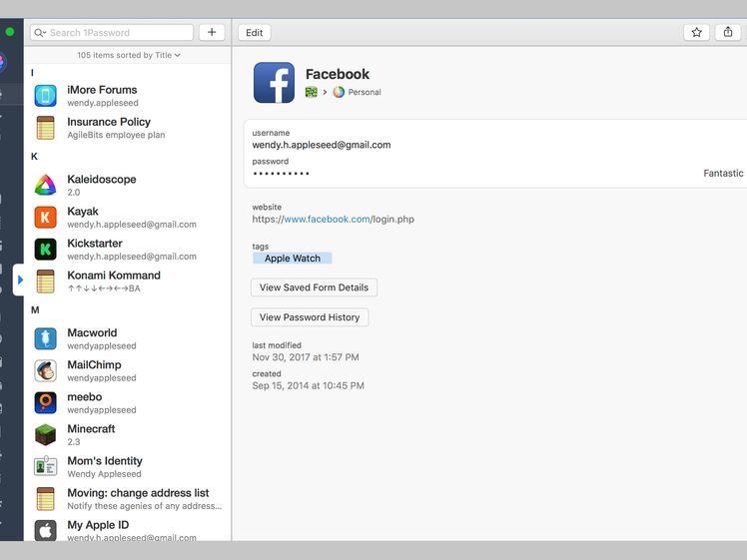Select the Mom's Identity card icon
This screenshot has height=560, width=747.
[45, 467]
